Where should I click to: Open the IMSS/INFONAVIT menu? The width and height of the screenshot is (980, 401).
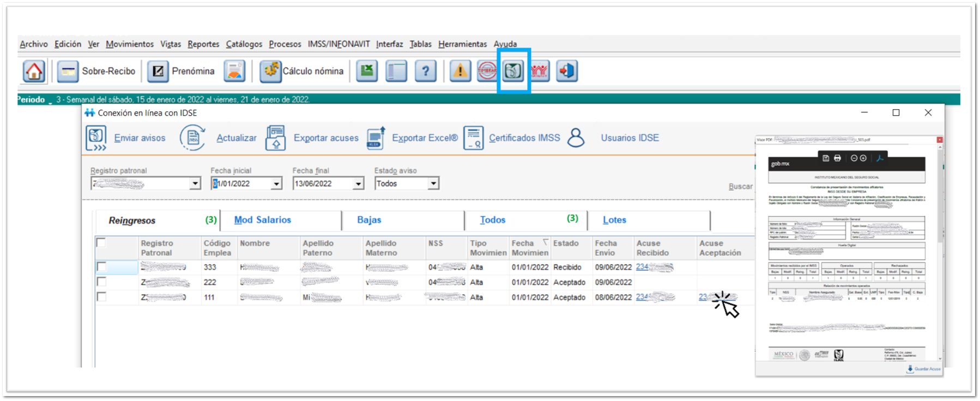click(x=338, y=44)
